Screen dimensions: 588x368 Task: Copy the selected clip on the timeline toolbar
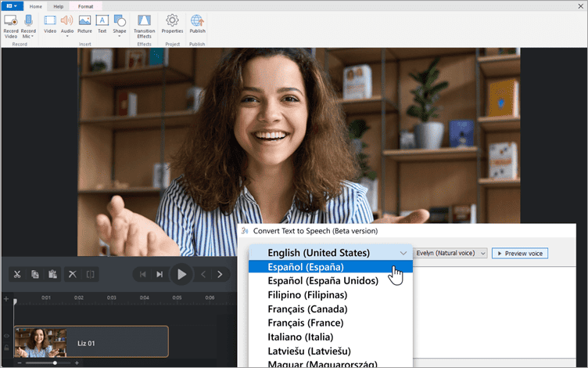[x=35, y=274]
